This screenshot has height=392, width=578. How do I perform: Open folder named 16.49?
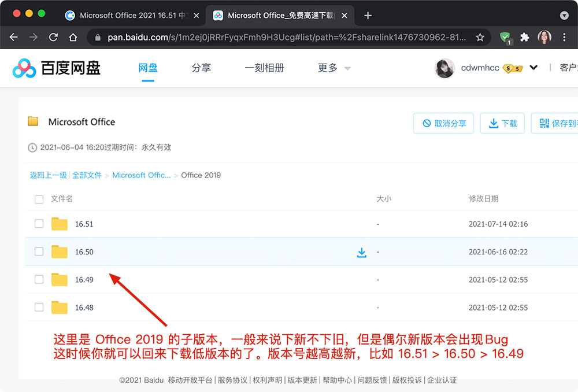tap(84, 280)
